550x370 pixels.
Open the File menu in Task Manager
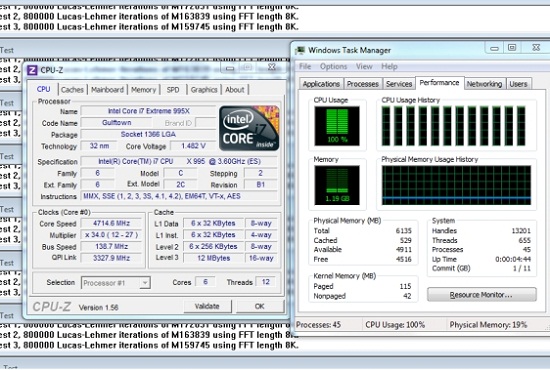click(305, 67)
